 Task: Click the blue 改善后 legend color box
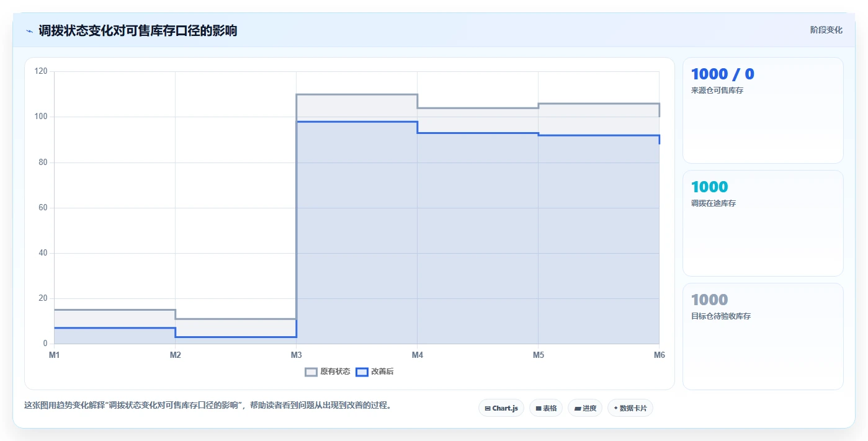[x=362, y=372]
